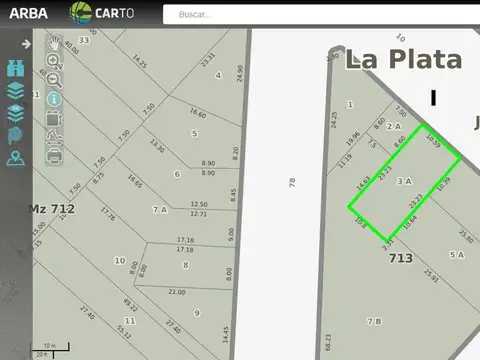Click street number 78 label
The width and height of the screenshot is (480, 360).
click(292, 182)
